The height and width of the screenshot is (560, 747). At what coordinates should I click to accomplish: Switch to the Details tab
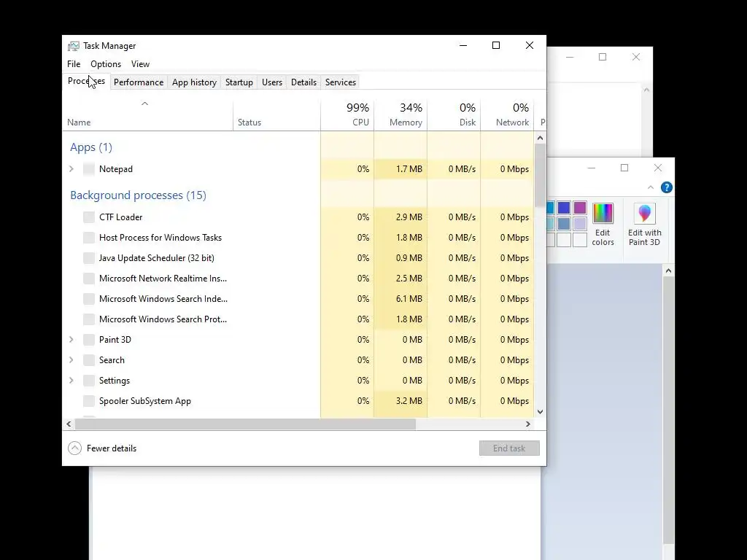pos(304,82)
